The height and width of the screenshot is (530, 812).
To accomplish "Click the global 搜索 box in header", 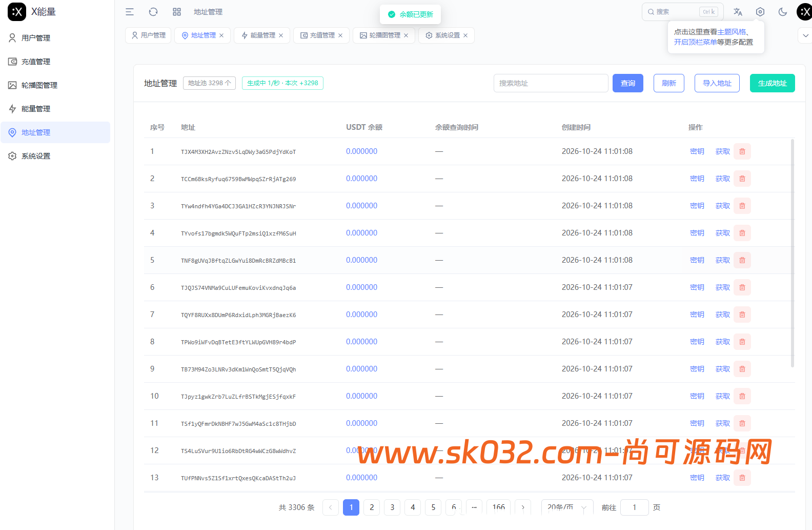I will pyautogui.click(x=682, y=12).
